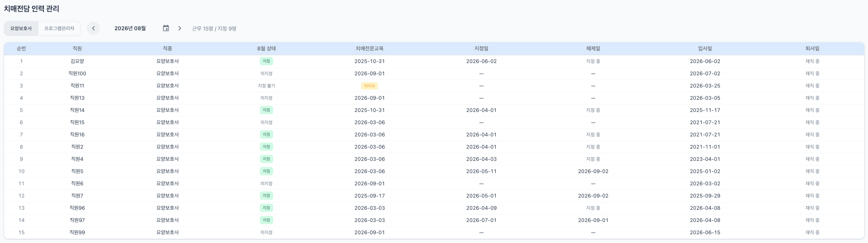Viewport: 868px width, 243px height.
Task: Click the 퇴사일 column header
Action: click(812, 49)
